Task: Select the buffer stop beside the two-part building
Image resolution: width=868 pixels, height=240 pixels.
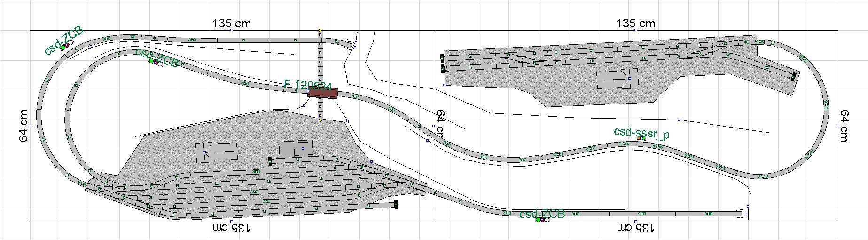Action: pos(270,161)
